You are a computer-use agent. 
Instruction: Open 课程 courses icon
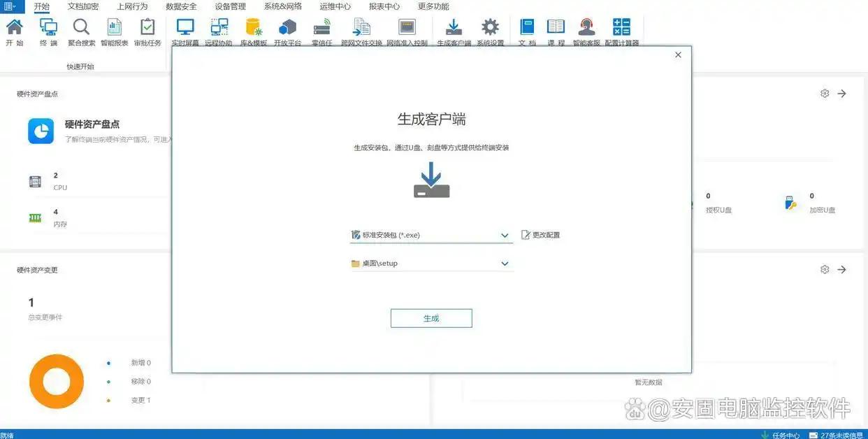pos(556,32)
